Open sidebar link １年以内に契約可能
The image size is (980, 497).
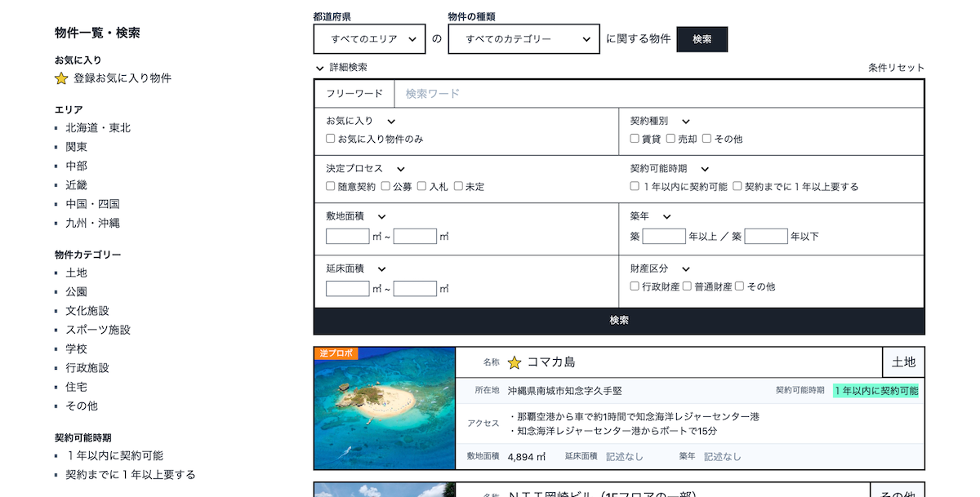(114, 455)
